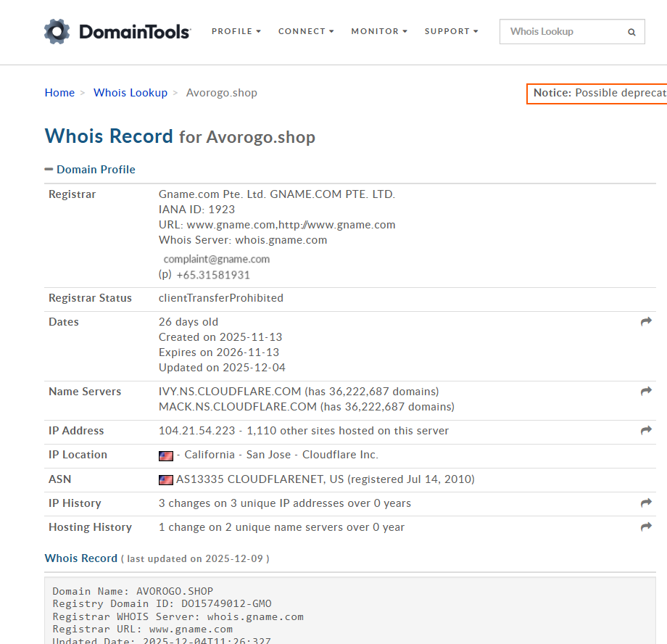667x644 pixels.
Task: Open the Support menu
Action: coord(451,31)
